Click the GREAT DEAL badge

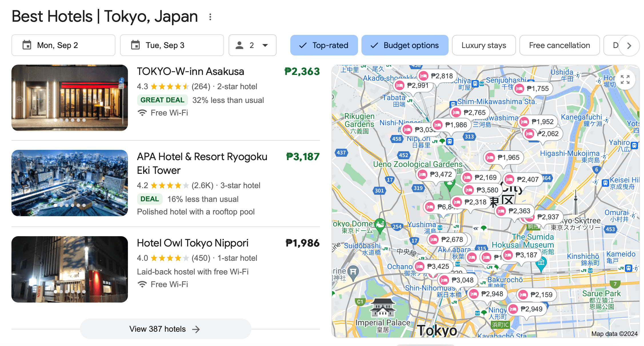[162, 100]
